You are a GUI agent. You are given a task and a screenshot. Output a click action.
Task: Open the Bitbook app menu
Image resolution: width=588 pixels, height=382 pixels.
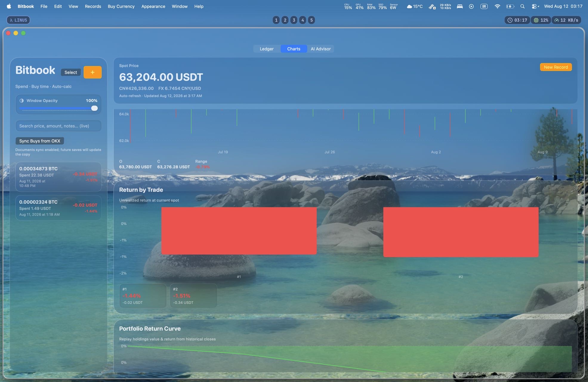[x=26, y=6]
